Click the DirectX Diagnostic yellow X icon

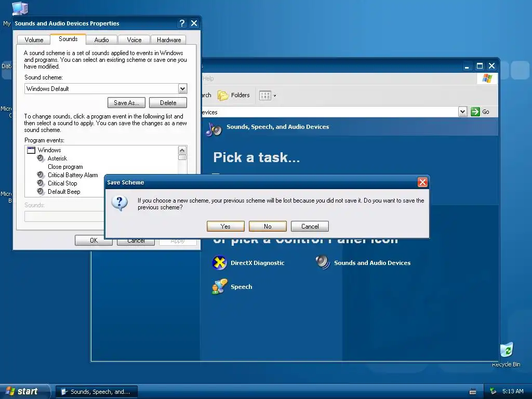tap(219, 262)
